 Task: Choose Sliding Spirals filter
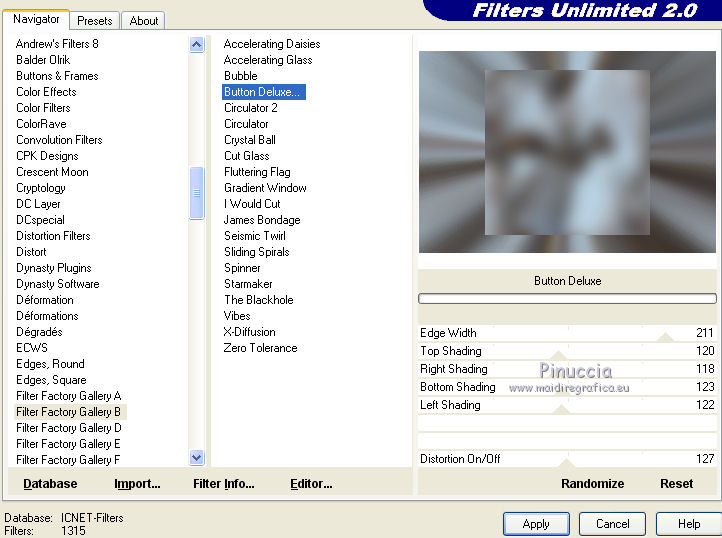click(256, 252)
